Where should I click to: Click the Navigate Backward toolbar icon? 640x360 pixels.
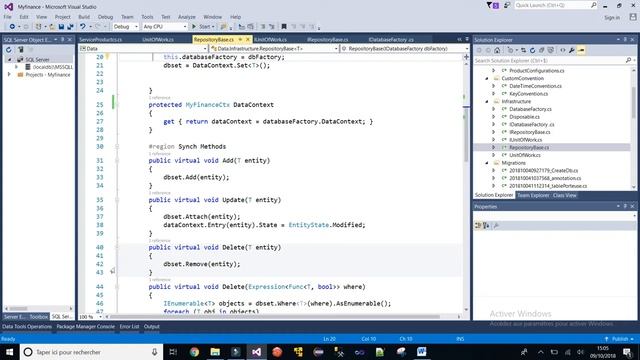point(12,27)
